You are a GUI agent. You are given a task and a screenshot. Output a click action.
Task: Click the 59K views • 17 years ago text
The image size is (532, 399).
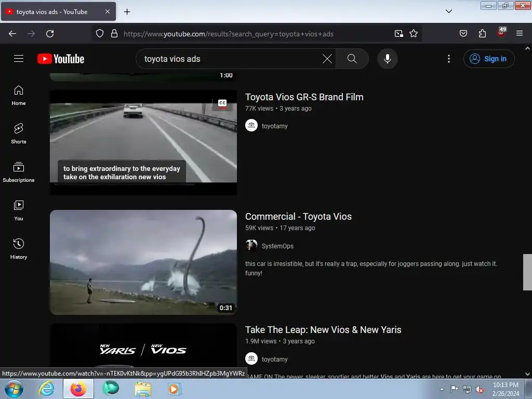pos(280,228)
